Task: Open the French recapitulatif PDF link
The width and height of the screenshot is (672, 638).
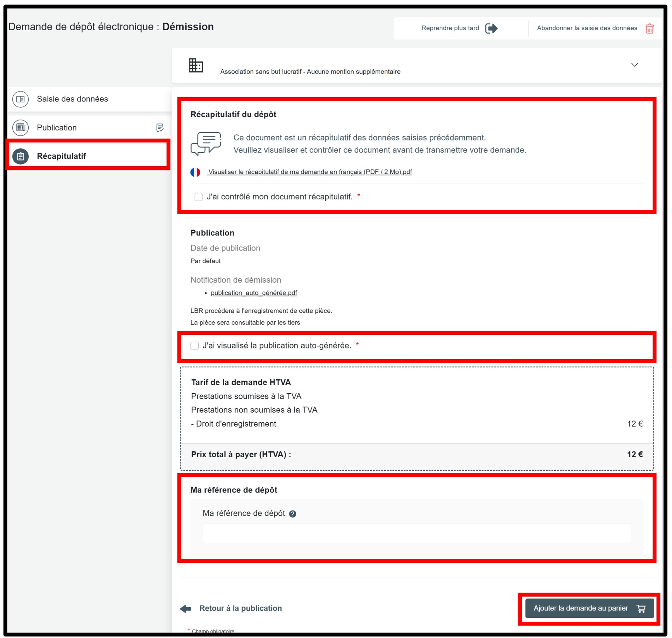Action: point(309,172)
